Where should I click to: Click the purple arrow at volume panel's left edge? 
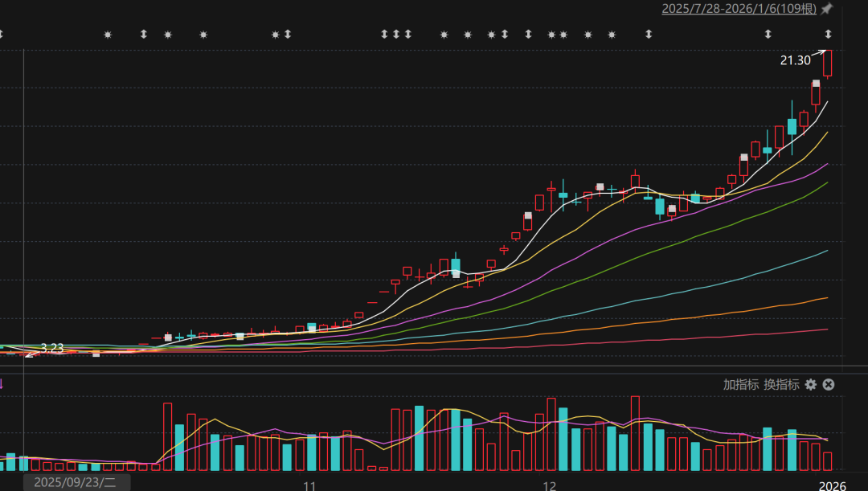tap(2, 384)
